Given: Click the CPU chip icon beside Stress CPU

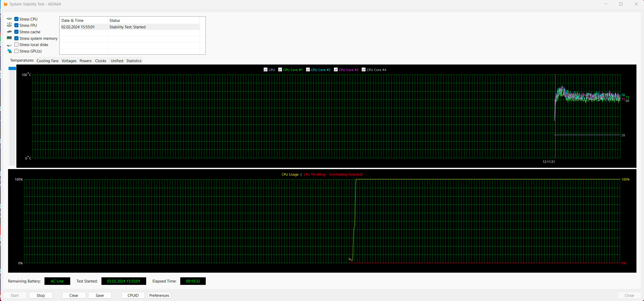Looking at the screenshot, I should pyautogui.click(x=9, y=19).
